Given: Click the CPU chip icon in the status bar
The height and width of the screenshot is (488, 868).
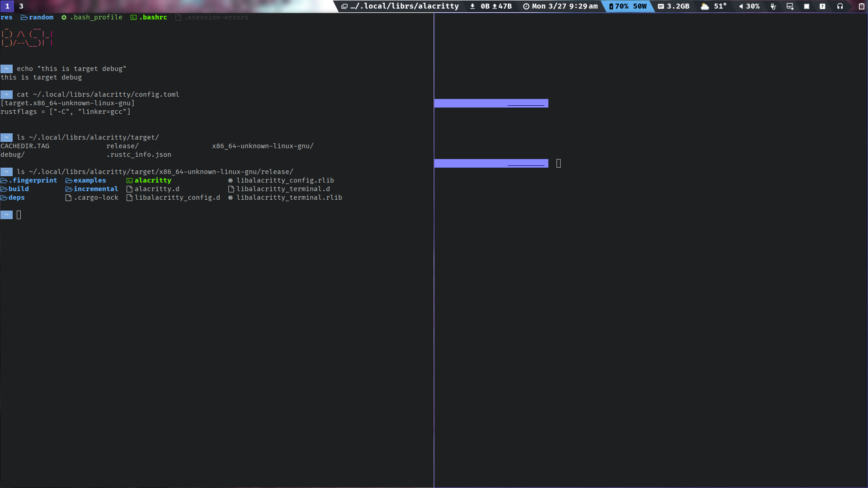Looking at the screenshot, I should click(807, 6).
